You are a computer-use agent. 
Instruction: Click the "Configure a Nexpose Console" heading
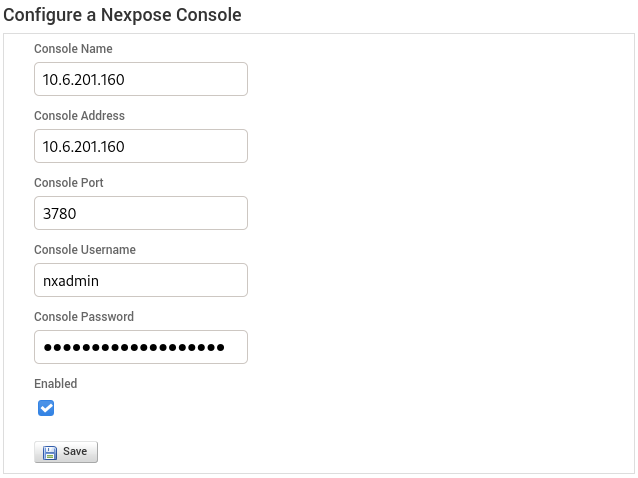(x=122, y=15)
